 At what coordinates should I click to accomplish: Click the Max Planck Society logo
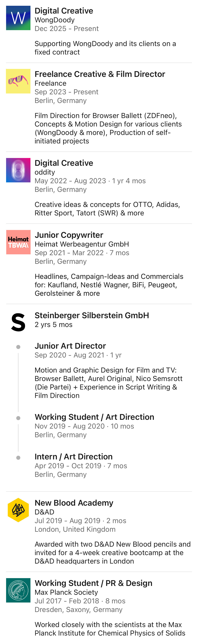[18, 590]
